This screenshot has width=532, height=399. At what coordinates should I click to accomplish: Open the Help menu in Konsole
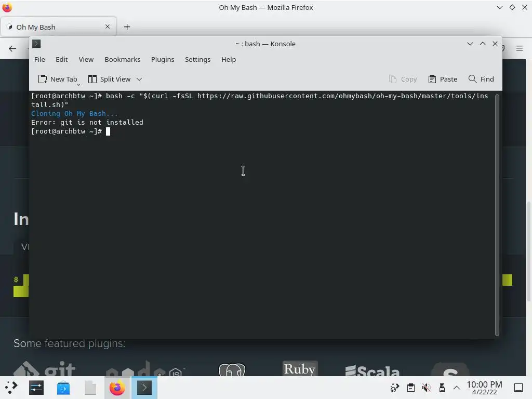(x=229, y=59)
